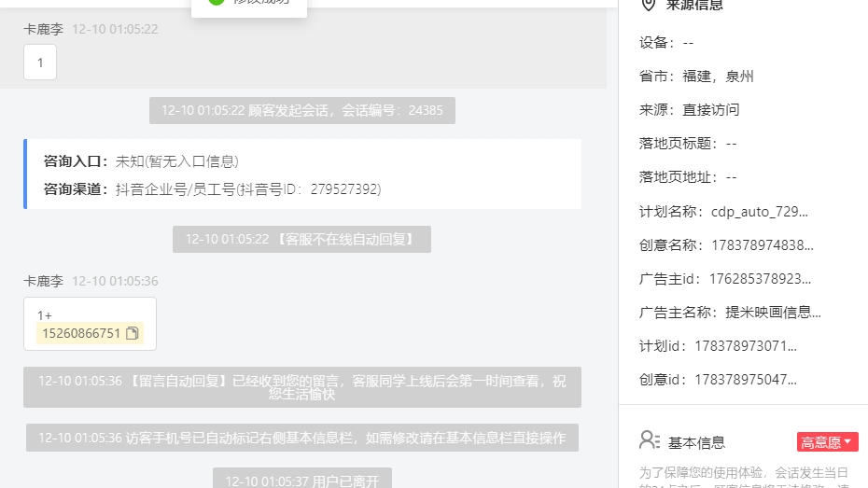Click the 计划id value 178378973071
This screenshot has width=868, height=488.
click(x=746, y=346)
